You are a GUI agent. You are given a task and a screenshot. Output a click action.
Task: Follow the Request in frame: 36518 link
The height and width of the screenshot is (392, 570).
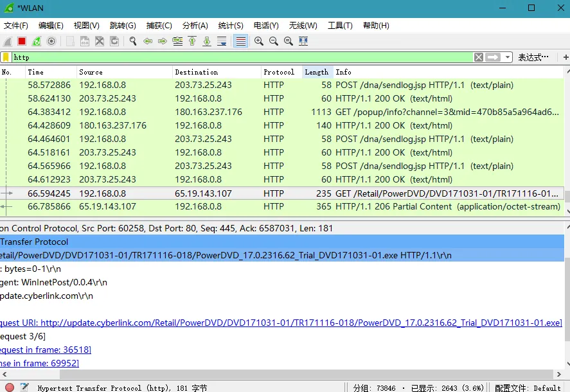point(45,349)
